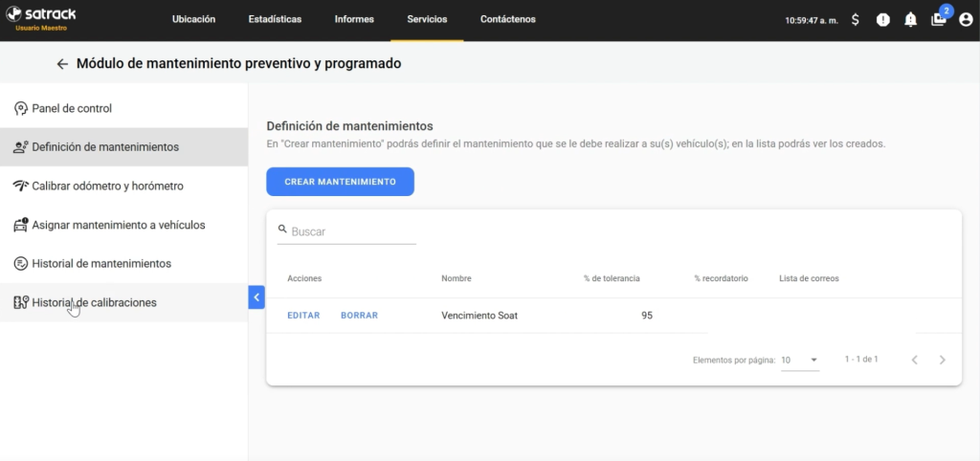Click the Módulo de mantenimiento preventivo title
This screenshot has width=980, height=461.
coord(238,64)
